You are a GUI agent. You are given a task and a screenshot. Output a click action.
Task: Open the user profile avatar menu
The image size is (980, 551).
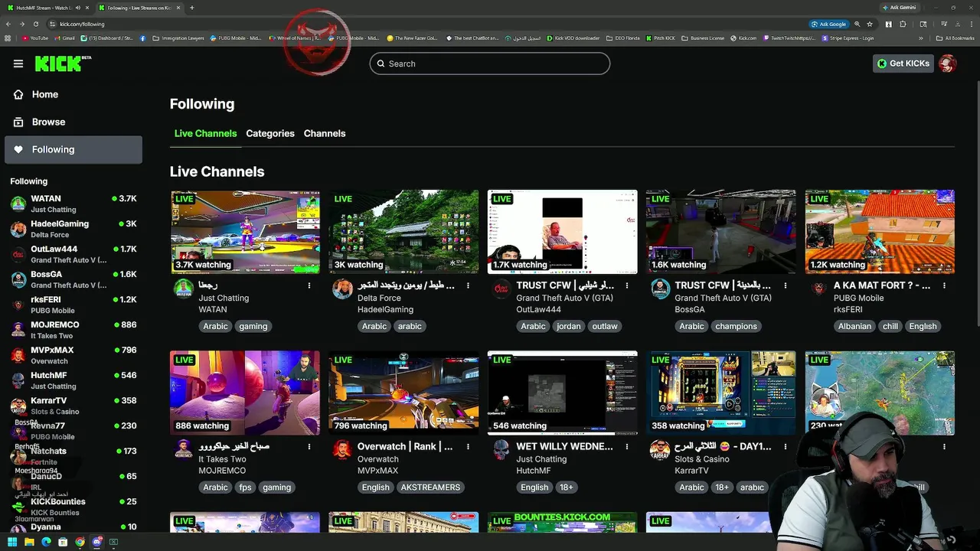coord(947,64)
